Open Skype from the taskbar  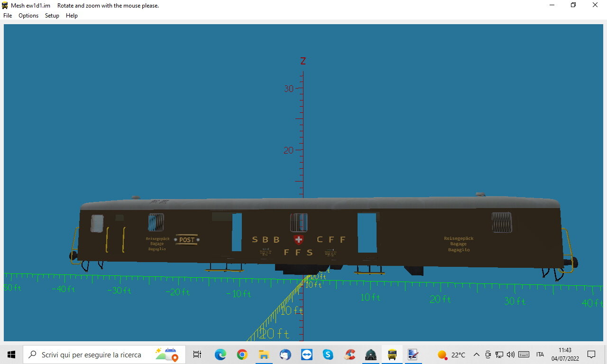point(328,355)
